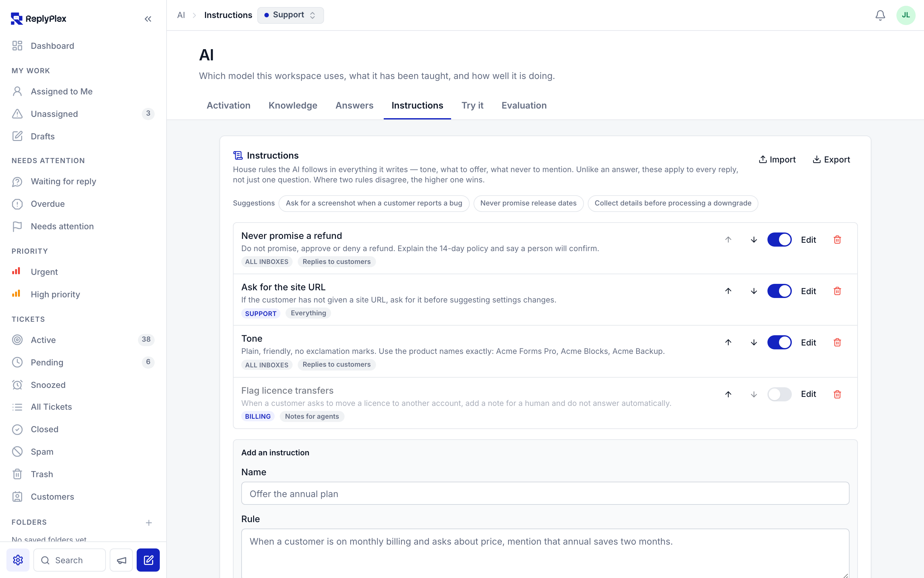Move Ask for the site URL up

tap(728, 291)
